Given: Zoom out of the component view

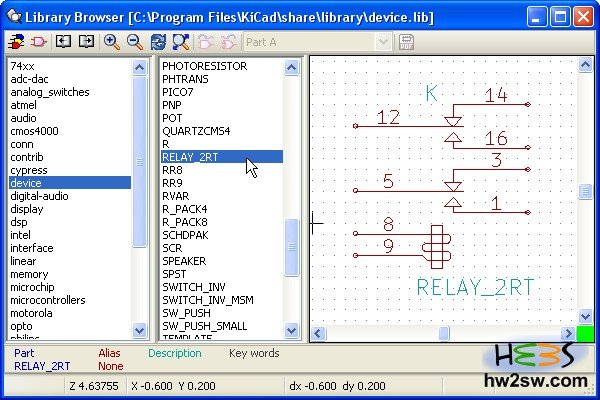Looking at the screenshot, I should pos(134,42).
